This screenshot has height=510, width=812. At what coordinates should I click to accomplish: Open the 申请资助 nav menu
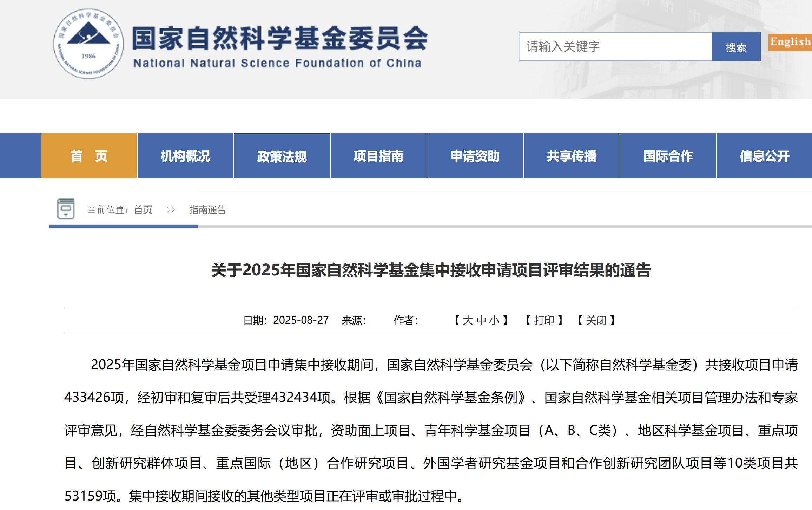click(475, 156)
